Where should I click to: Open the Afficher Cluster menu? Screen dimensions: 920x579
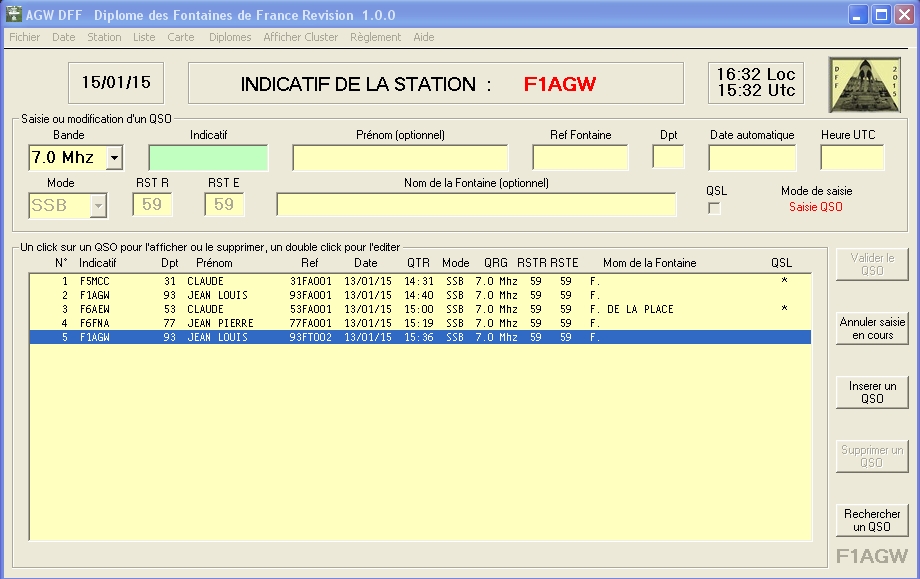point(300,37)
